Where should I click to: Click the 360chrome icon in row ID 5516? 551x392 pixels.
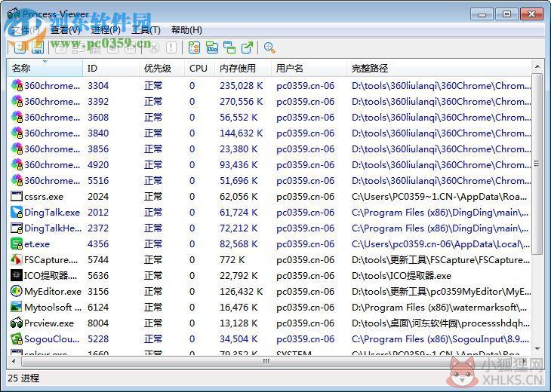coord(17,180)
